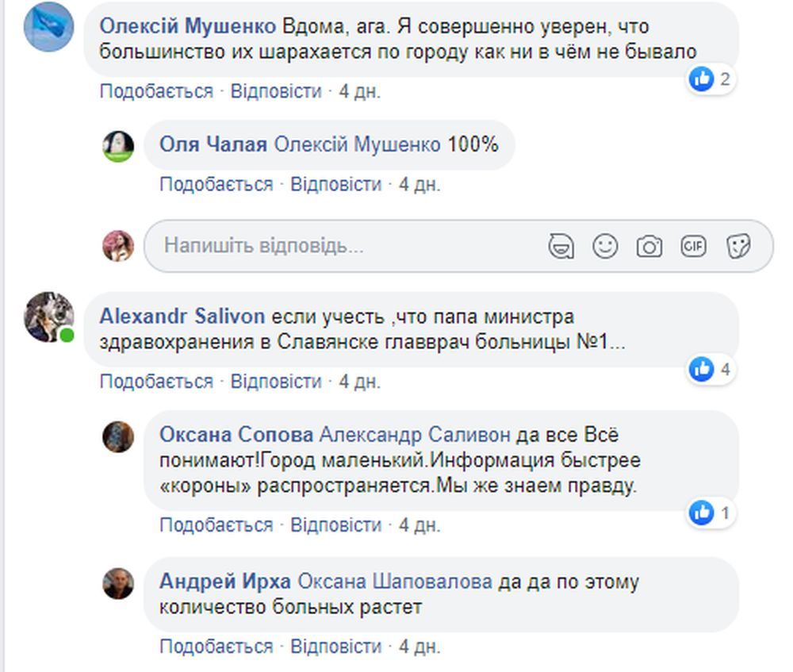
Task: View likes on Олексій Мушенко's comment
Action: click(x=711, y=79)
